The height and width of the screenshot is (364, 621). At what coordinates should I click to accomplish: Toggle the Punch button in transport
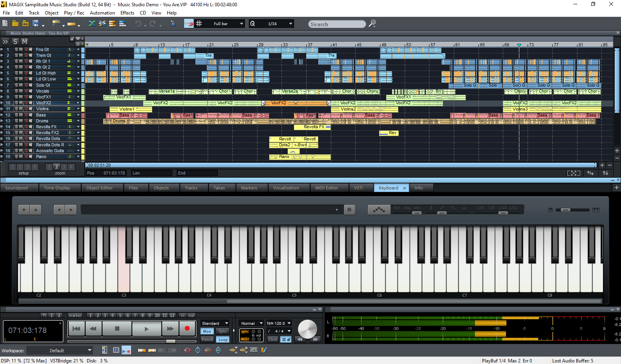pos(207,340)
